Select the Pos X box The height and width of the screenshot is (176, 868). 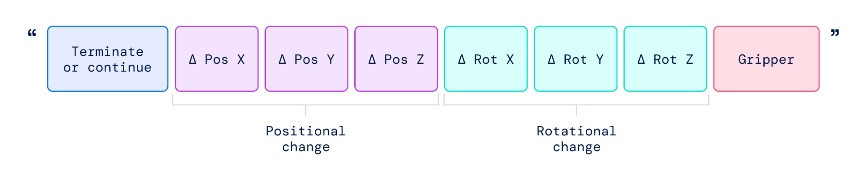[x=217, y=59]
